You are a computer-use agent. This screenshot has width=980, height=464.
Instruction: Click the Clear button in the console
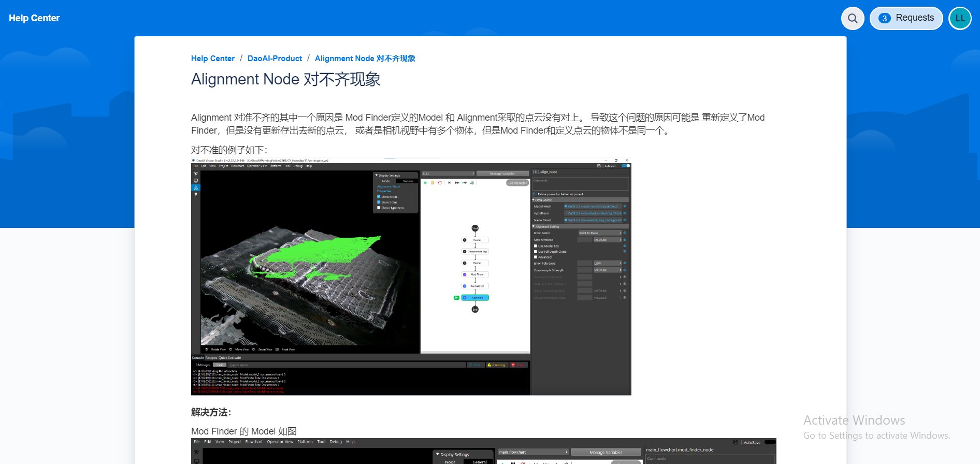click(220, 365)
